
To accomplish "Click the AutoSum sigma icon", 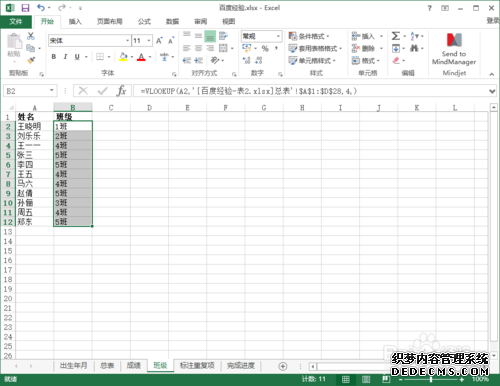I will tap(396, 36).
